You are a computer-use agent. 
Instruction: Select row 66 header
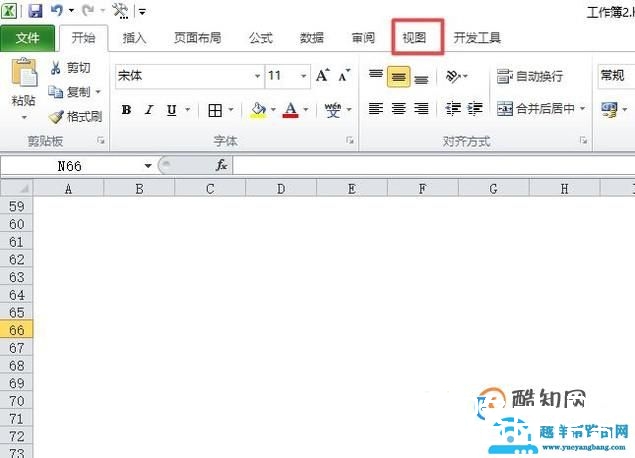pos(17,330)
